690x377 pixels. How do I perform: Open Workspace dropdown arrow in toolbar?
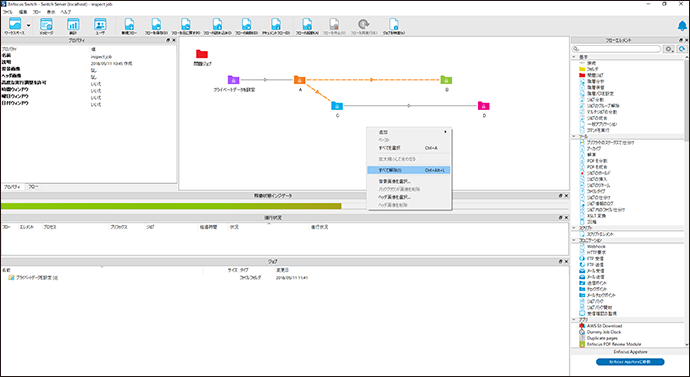coord(29,26)
